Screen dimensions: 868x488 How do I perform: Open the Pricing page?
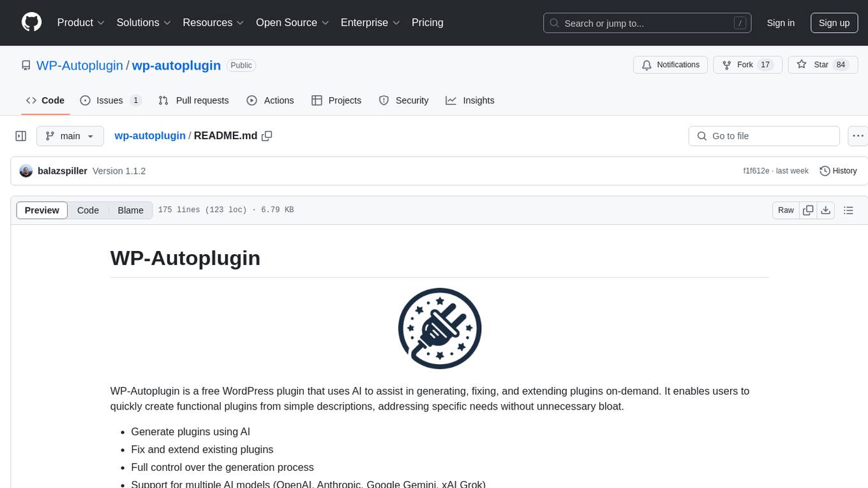point(428,22)
